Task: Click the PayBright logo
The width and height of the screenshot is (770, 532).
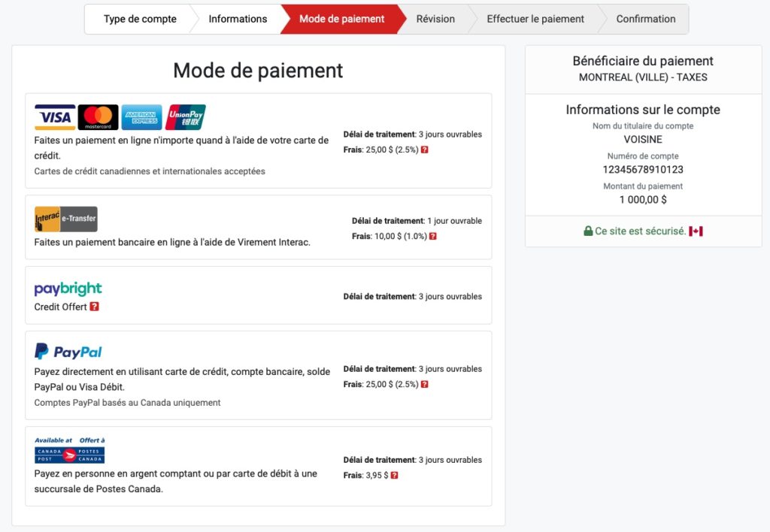Action: [67, 289]
